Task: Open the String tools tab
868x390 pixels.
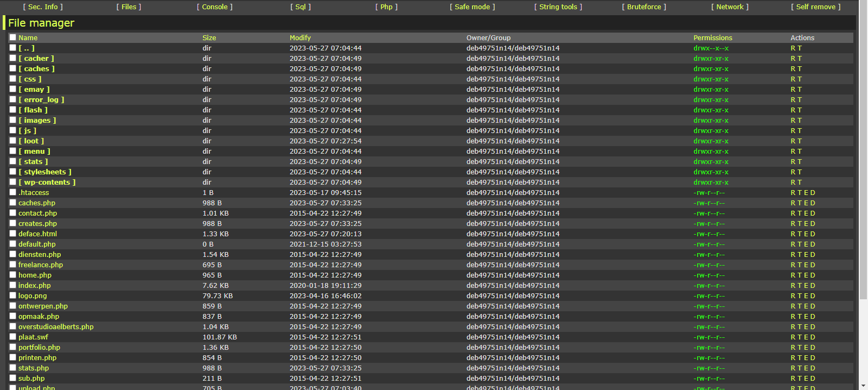Action: (x=558, y=7)
